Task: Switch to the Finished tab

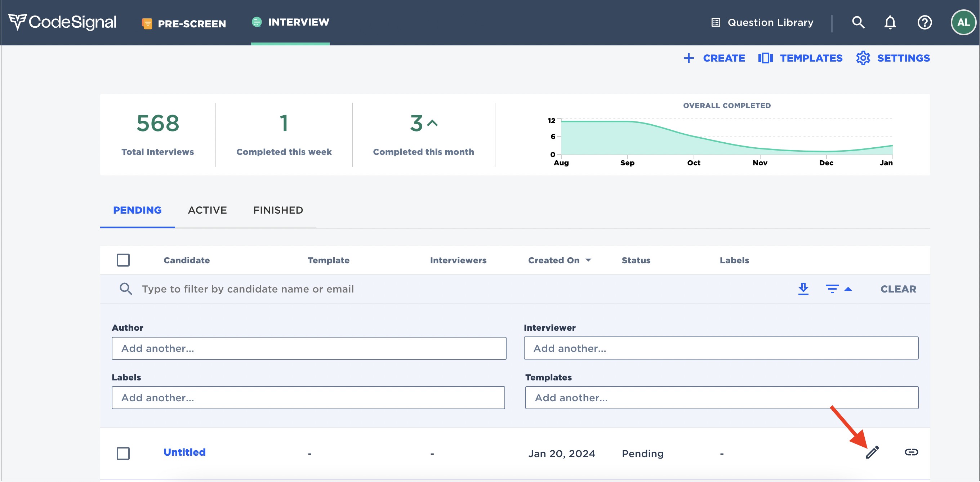Action: tap(278, 210)
